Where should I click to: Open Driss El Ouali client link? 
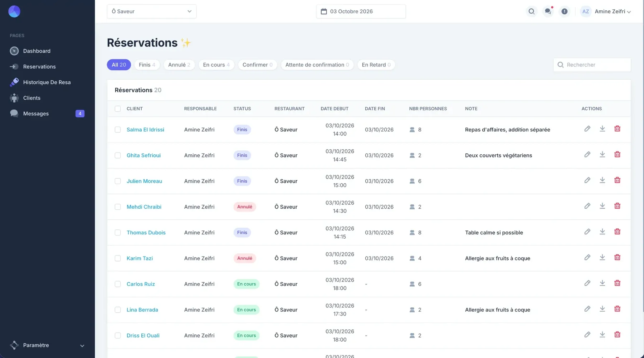pos(143,335)
